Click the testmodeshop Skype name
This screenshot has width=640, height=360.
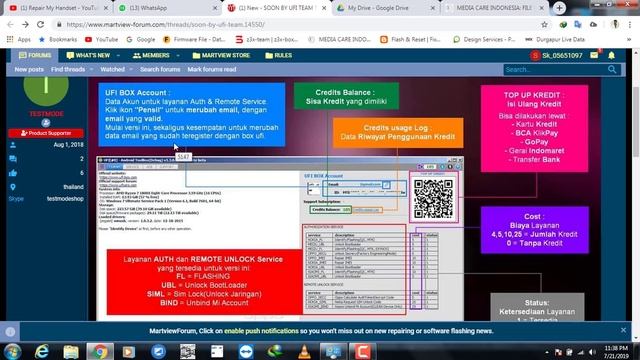(x=65, y=199)
